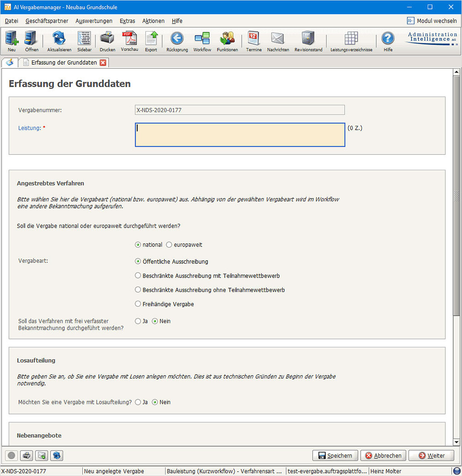Image resolution: width=462 pixels, height=476 pixels.
Task: Open the Auswertungen menu
Action: coord(94,21)
